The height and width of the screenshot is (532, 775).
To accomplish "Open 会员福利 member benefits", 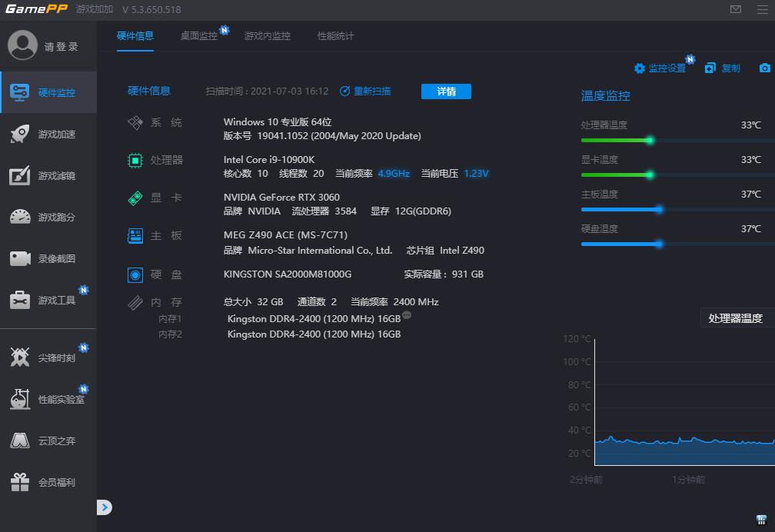I will (x=48, y=482).
